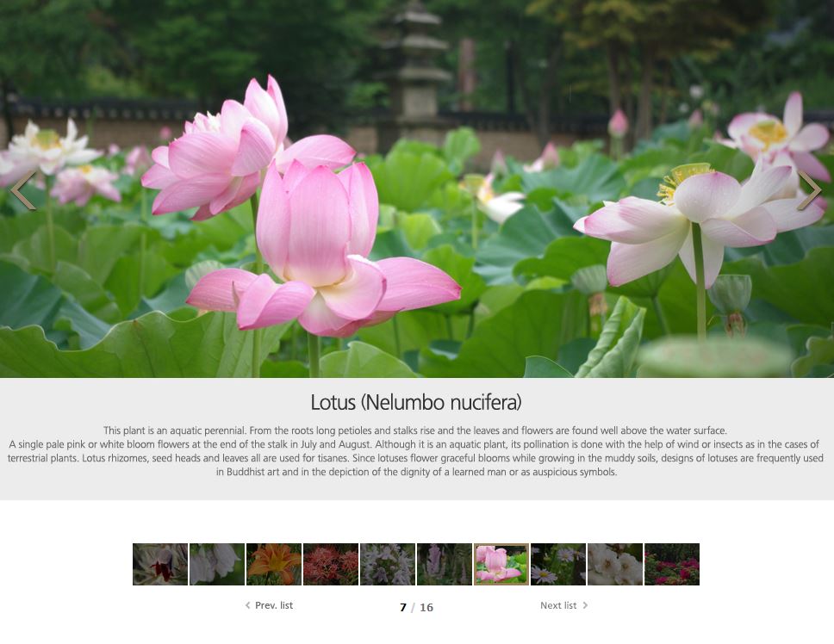Screen dimensions: 834x644
Task: Open the last thumbnail with magenta flowers
Action: tap(672, 564)
